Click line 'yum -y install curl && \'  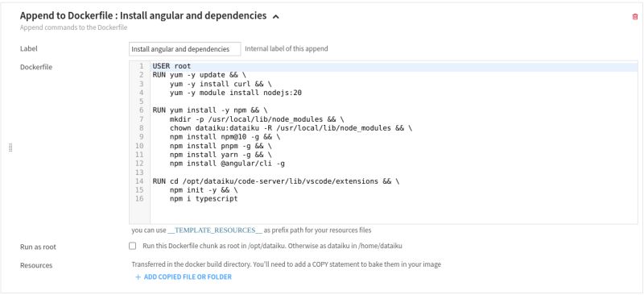221,84
